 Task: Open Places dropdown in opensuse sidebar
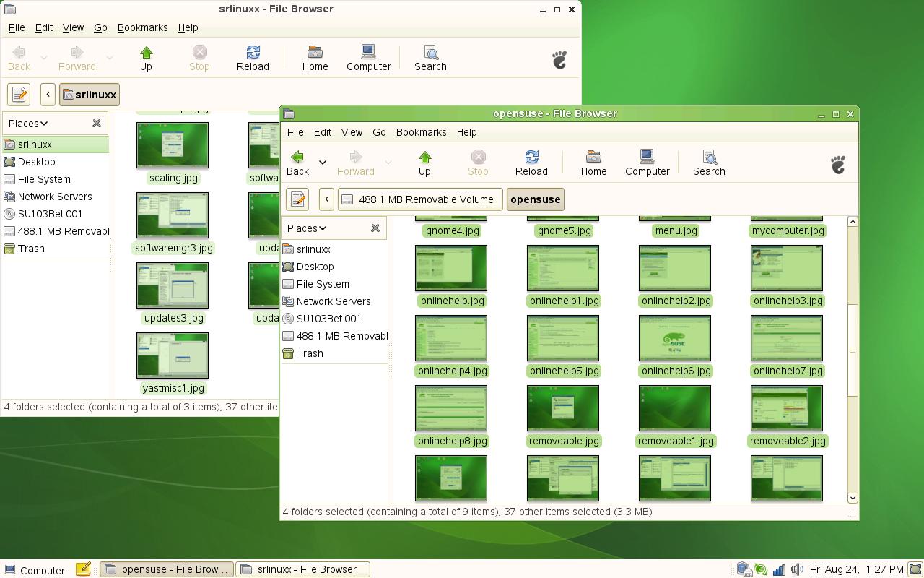pyautogui.click(x=307, y=228)
